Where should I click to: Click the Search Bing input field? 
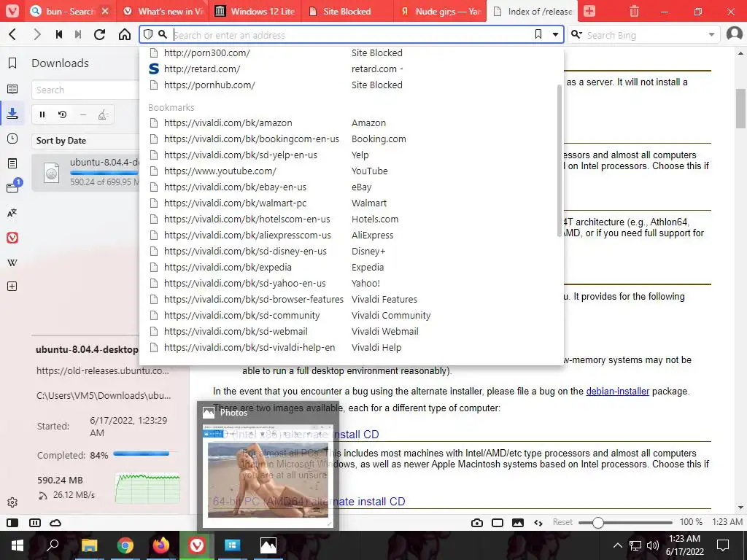pyautogui.click(x=644, y=35)
